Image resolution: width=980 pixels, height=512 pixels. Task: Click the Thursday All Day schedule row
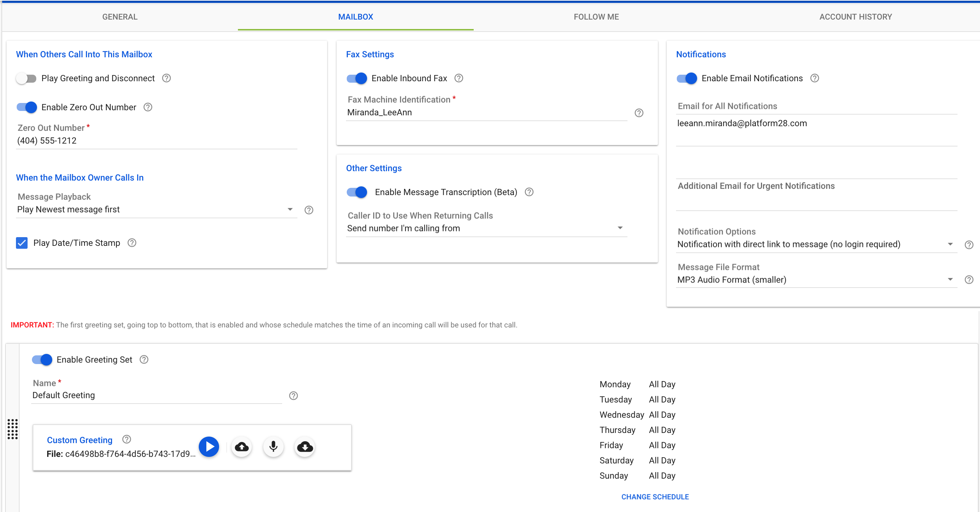(637, 430)
